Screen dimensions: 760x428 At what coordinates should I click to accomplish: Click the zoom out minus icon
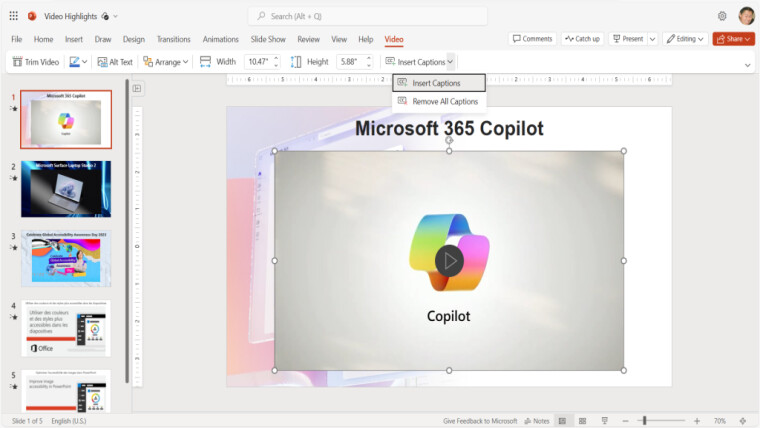625,421
